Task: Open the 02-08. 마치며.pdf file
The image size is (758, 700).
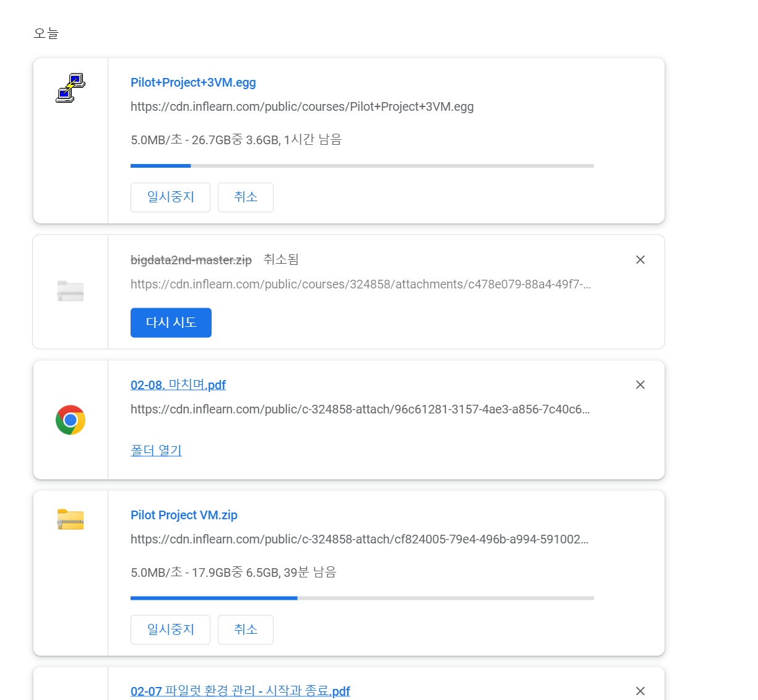Action: tap(178, 385)
